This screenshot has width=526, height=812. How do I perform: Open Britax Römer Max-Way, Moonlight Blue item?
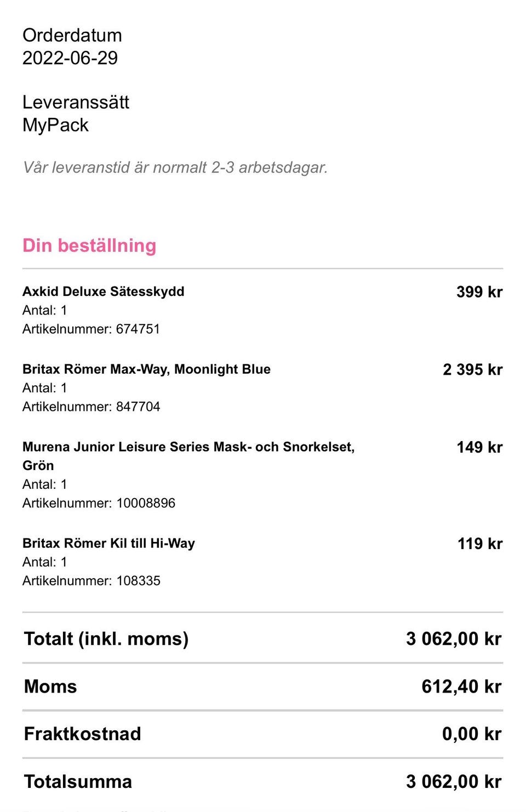(146, 369)
